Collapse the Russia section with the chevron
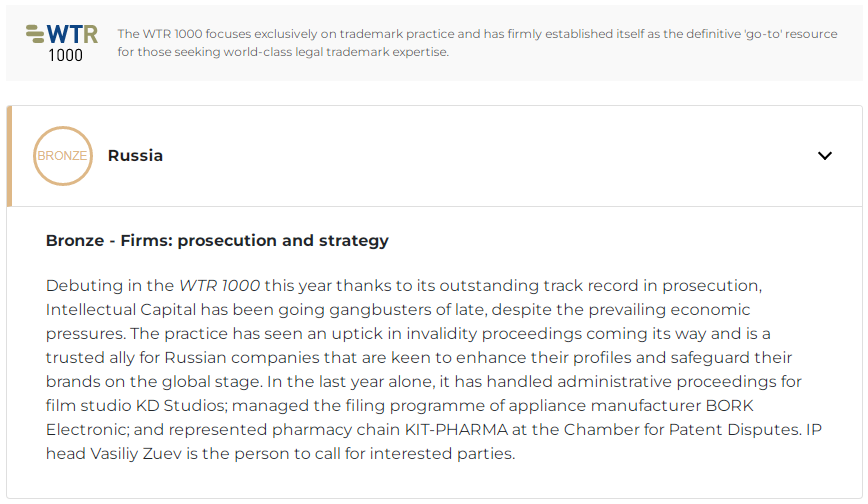Image resolution: width=868 pixels, height=504 pixels. (x=825, y=156)
